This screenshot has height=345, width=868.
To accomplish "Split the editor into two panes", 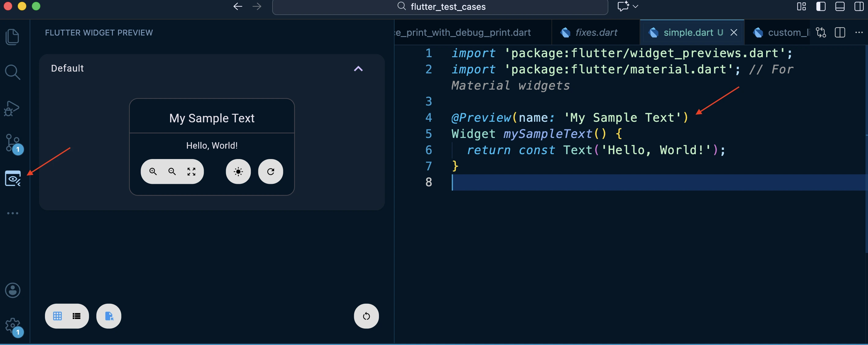I will pos(840,32).
